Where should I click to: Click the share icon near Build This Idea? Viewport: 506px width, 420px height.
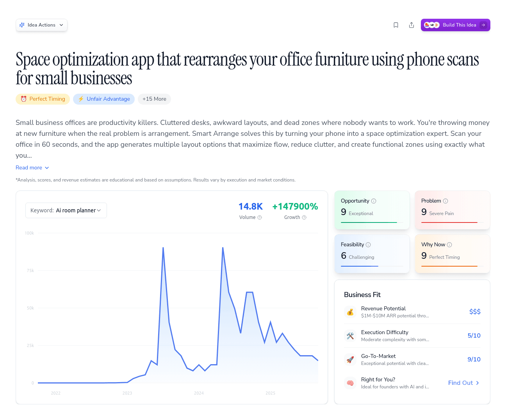click(x=412, y=25)
